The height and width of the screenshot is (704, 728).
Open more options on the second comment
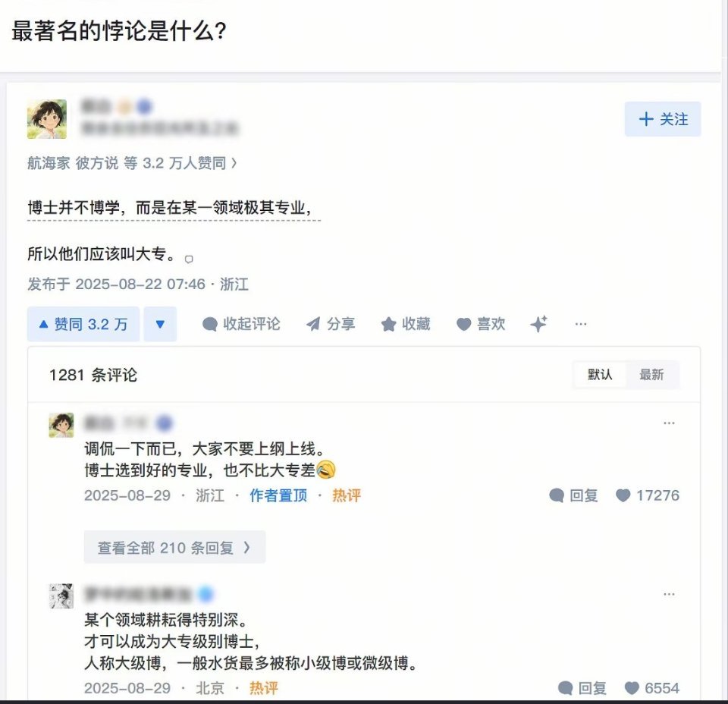(x=669, y=594)
